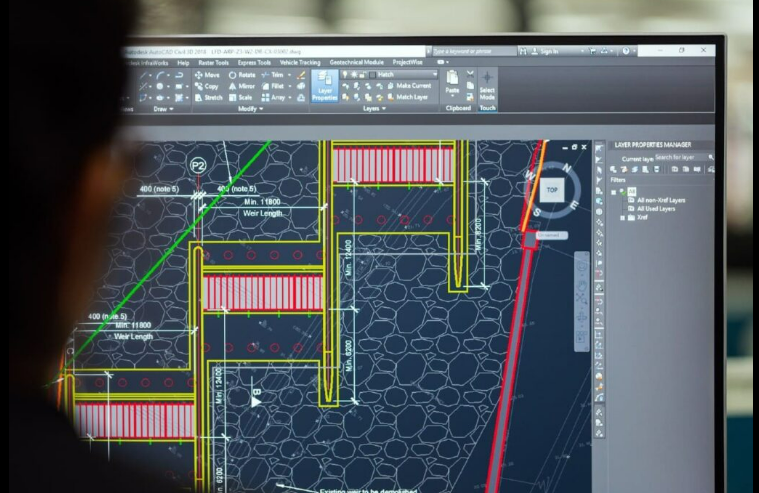Viewport: 759px width, 493px height.
Task: Click the Scale tool
Action: (240, 97)
